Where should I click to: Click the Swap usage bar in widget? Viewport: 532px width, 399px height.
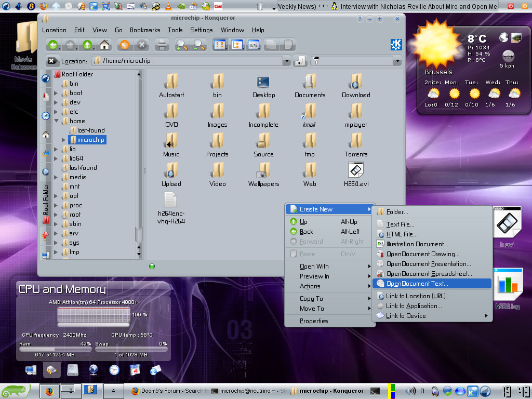tap(131, 349)
